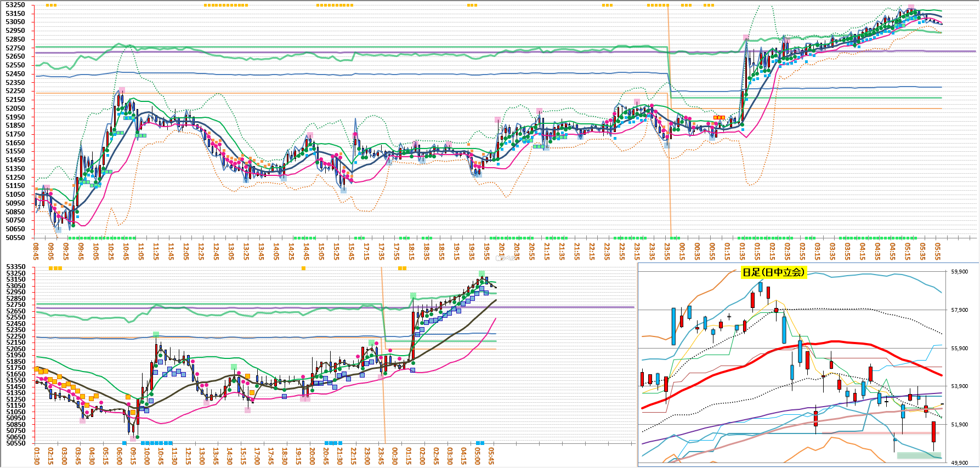The width and height of the screenshot is (980, 468).
Task: Select the 49,900 price label on daily chart
Action: 959,463
